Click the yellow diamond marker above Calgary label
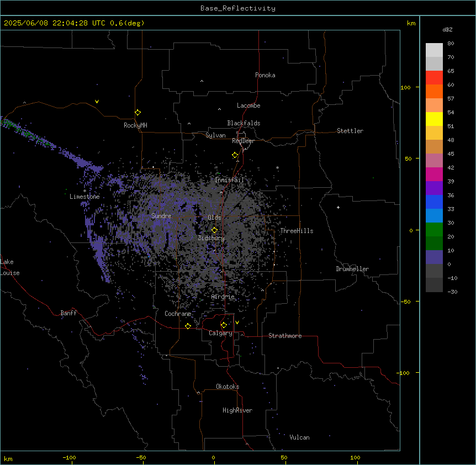The image size is (476, 465). [x=224, y=325]
